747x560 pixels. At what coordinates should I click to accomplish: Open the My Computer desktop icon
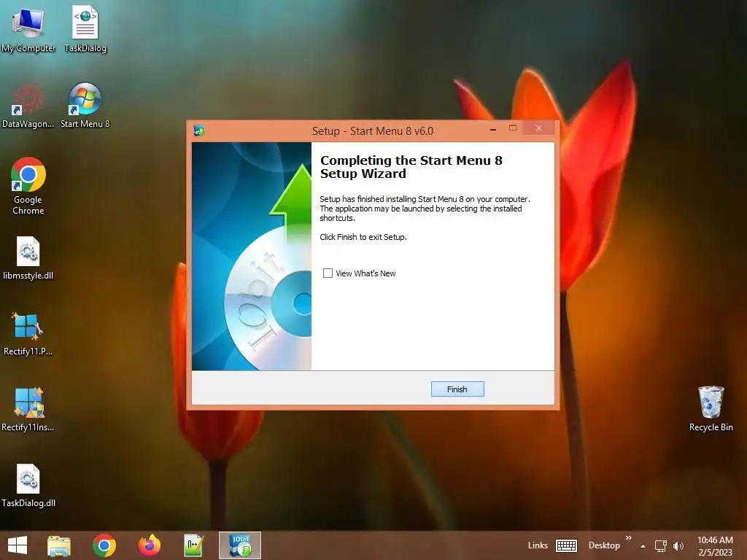coord(28,29)
